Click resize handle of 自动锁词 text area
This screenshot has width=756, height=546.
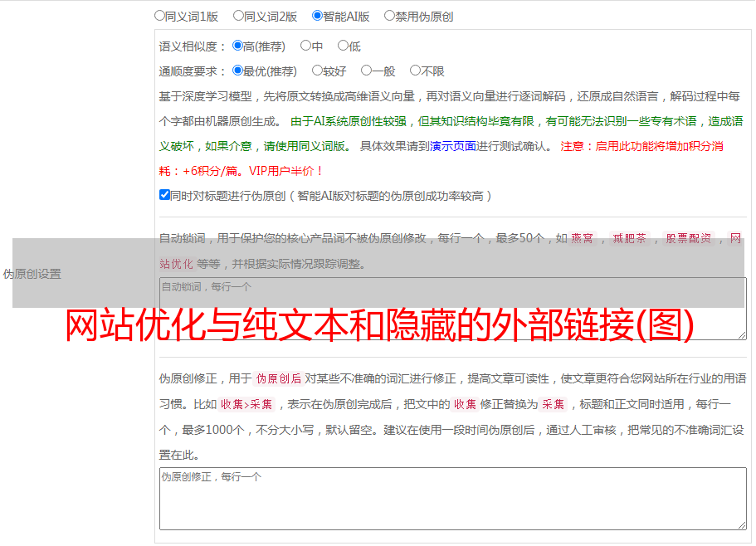(741, 334)
